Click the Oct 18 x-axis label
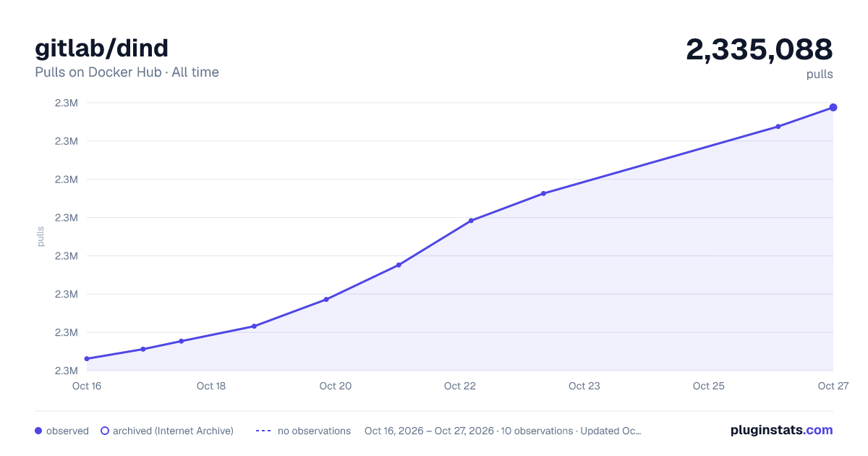 point(211,386)
